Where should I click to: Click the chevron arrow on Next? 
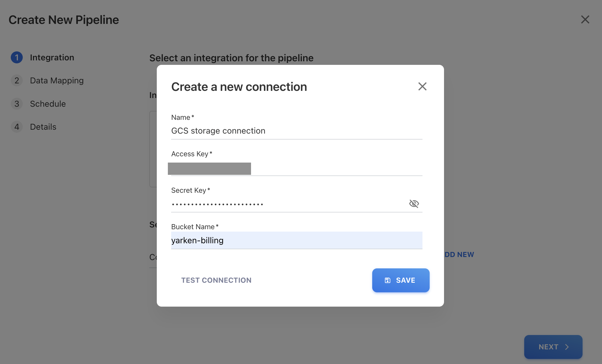(567, 347)
